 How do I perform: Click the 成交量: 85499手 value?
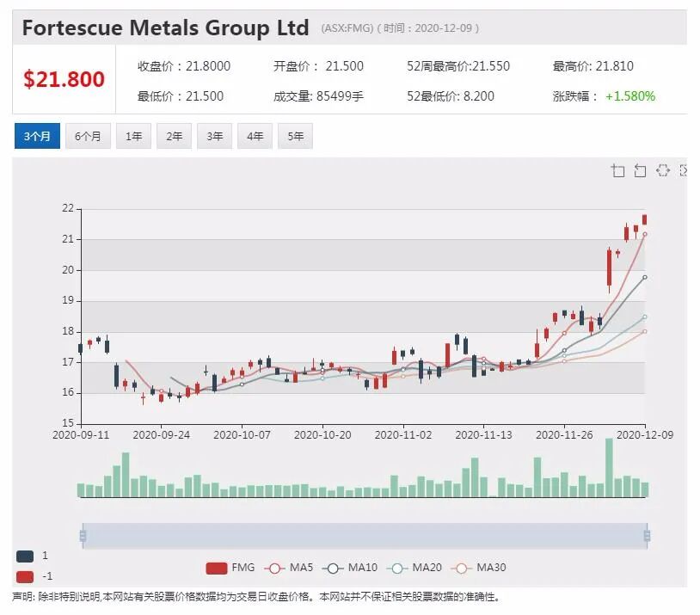(x=318, y=96)
